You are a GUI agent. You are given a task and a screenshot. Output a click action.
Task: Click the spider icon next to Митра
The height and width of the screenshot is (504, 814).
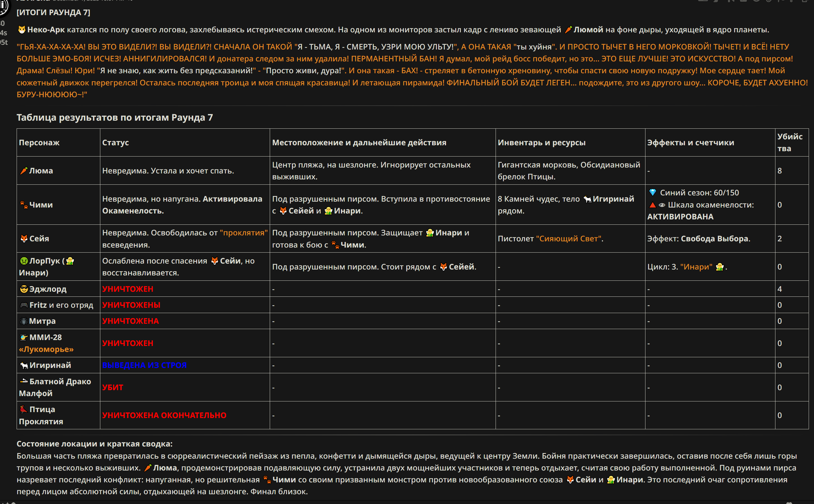pyautogui.click(x=24, y=321)
